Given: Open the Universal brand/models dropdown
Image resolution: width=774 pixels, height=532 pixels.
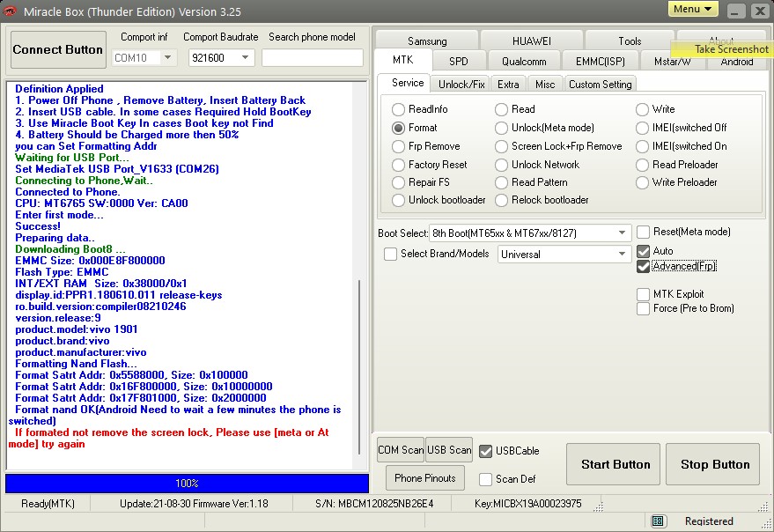Looking at the screenshot, I should click(x=564, y=255).
